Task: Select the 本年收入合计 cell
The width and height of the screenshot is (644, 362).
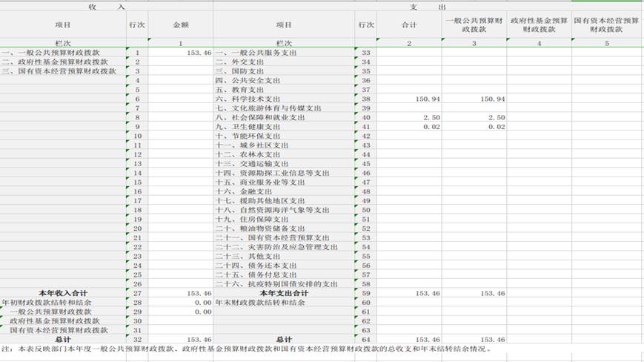Action: [63, 293]
